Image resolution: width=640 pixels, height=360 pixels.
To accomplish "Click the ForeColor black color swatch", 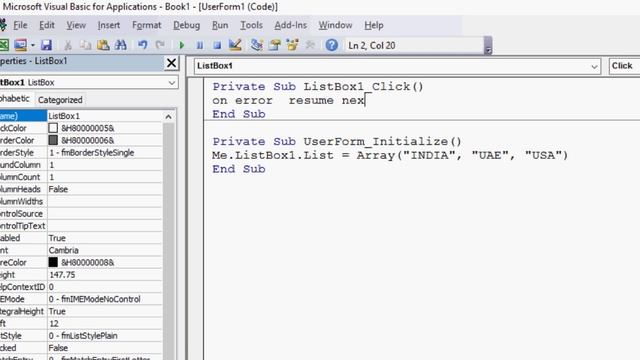I will click(x=53, y=262).
